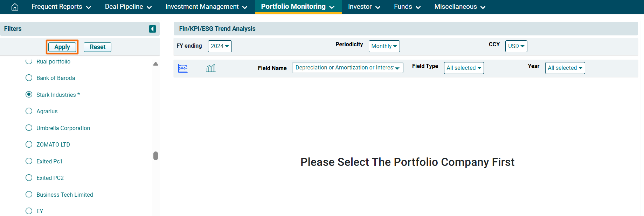
Task: Switch to line chart view
Action: [x=183, y=68]
